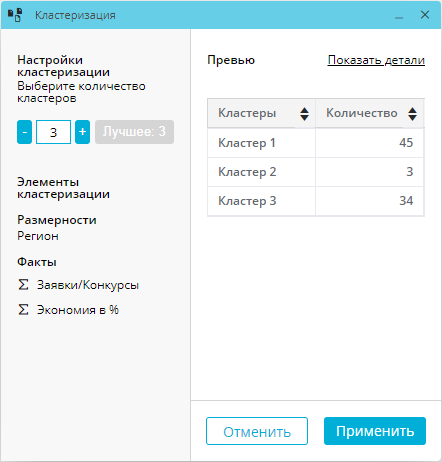Click the cluster count input field

click(53, 132)
